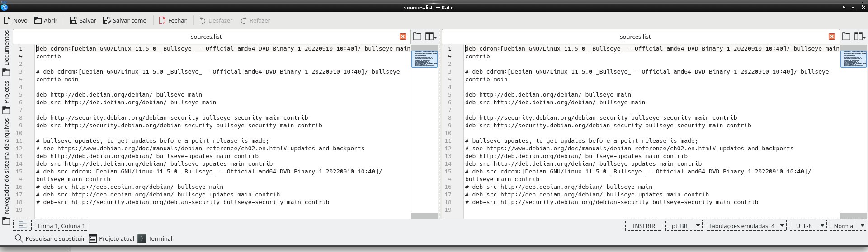868x252 pixels.
Task: Click the file system browser folder icon
Action: 6,221
